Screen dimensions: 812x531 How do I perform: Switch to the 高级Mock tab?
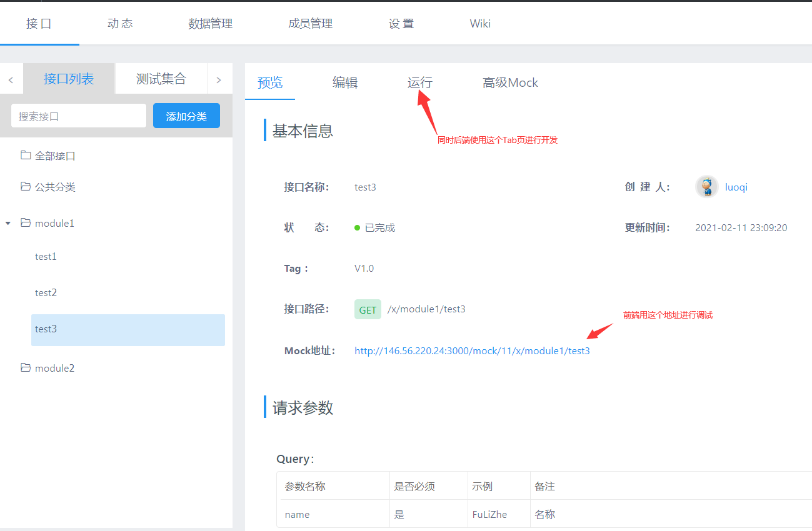pyautogui.click(x=510, y=82)
